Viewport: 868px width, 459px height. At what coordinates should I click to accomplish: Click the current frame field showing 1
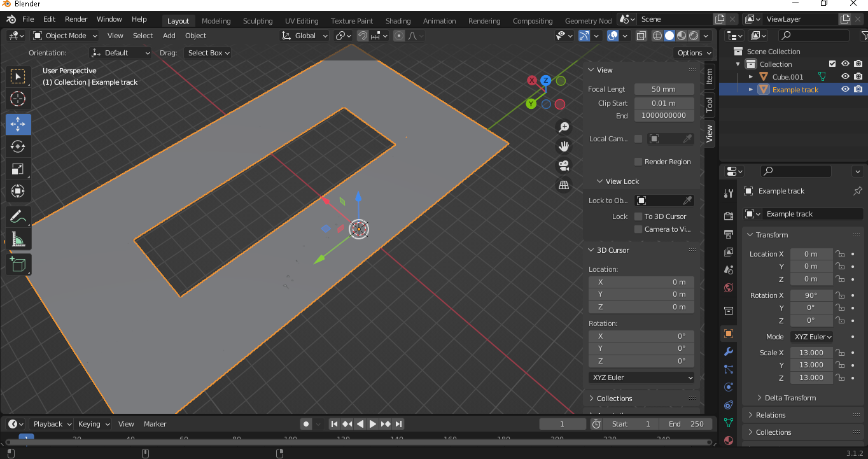tap(563, 424)
